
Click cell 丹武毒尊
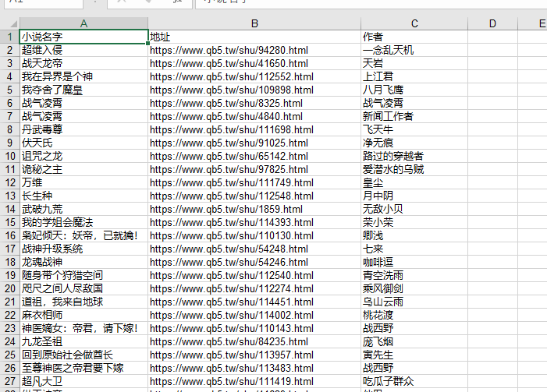click(84, 129)
